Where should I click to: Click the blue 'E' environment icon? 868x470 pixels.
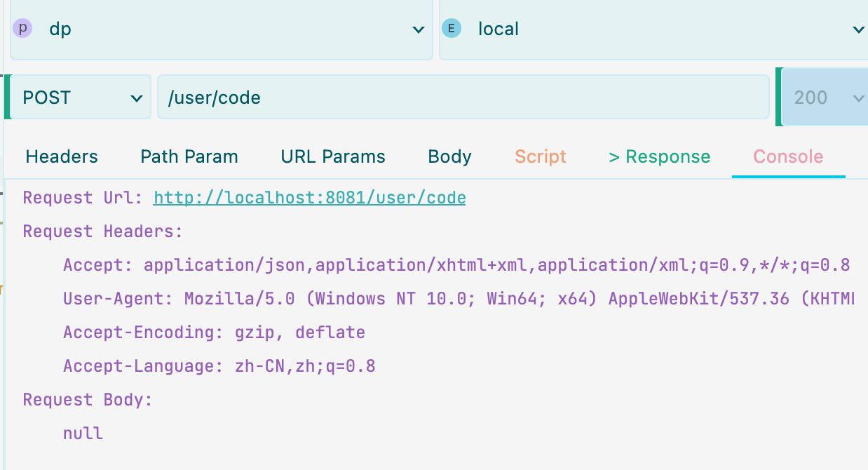[x=452, y=29]
